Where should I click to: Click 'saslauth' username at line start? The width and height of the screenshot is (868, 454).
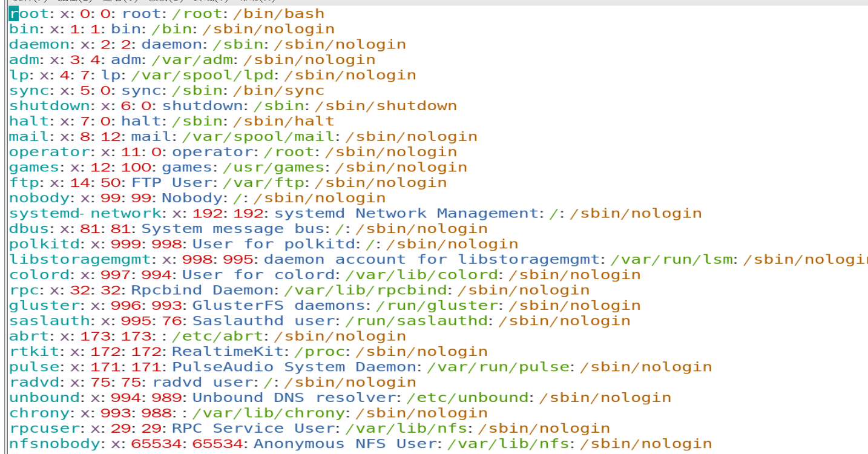(x=50, y=321)
